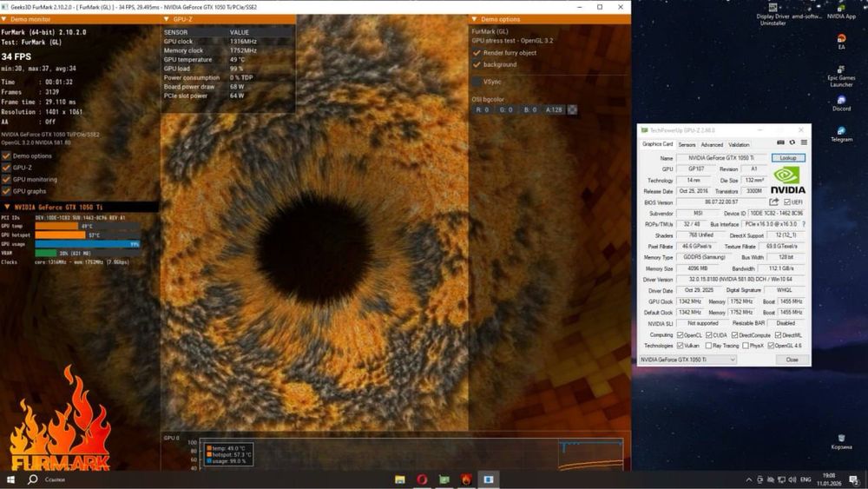868x489 pixels.
Task: Click the taskbar search magnifier icon
Action: point(33,479)
